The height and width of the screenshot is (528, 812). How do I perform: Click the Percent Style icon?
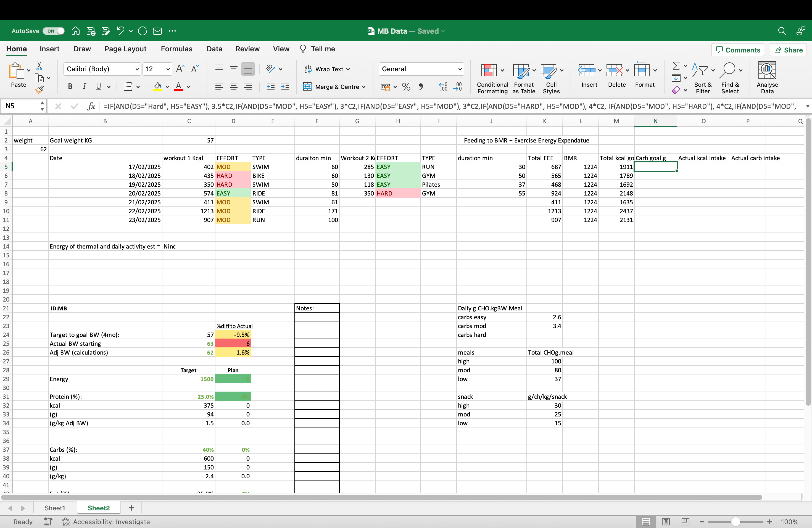coord(406,87)
